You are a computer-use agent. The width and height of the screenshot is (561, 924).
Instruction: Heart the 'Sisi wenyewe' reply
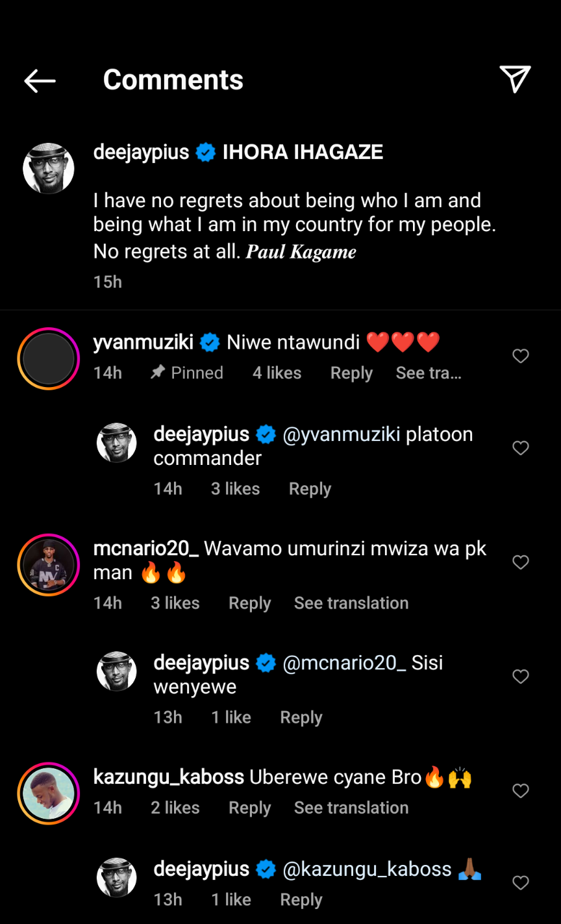point(521,677)
